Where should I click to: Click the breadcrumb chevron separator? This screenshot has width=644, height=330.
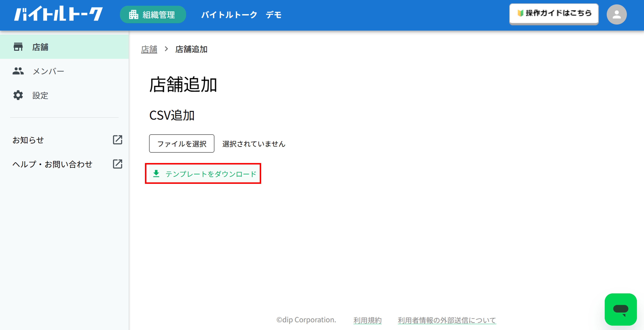point(166,49)
